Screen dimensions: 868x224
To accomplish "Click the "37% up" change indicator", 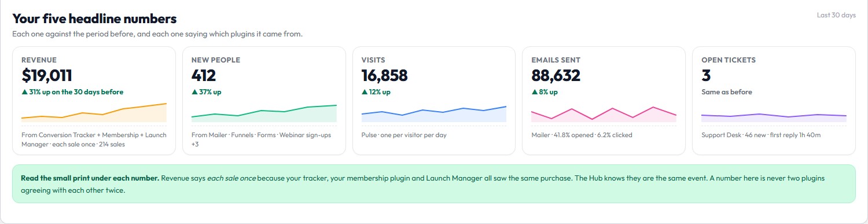I will tap(207, 92).
